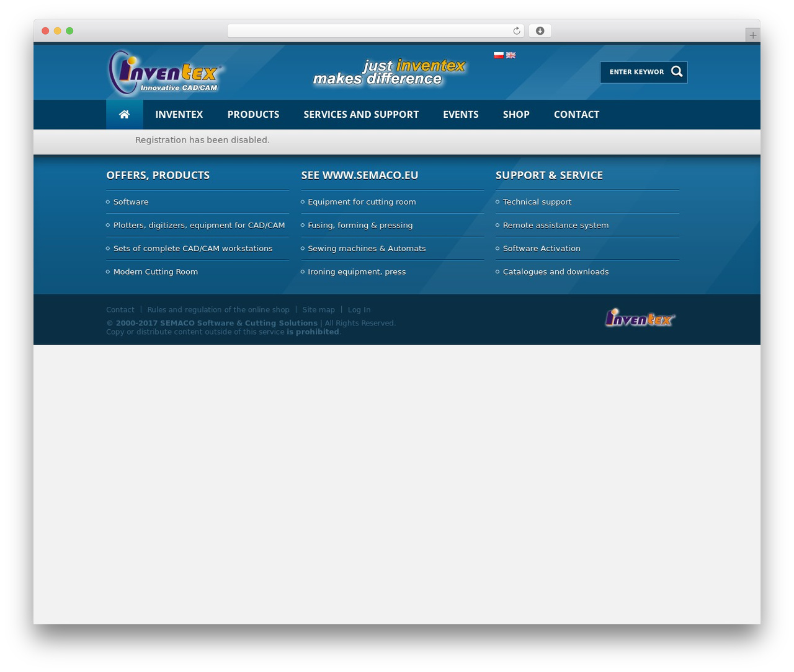Click the 'just inventex makes difference' banner
794x672 pixels.
point(389,73)
